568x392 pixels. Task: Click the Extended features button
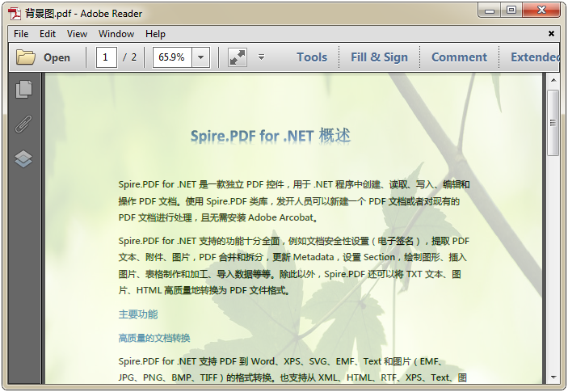pyautogui.click(x=535, y=57)
